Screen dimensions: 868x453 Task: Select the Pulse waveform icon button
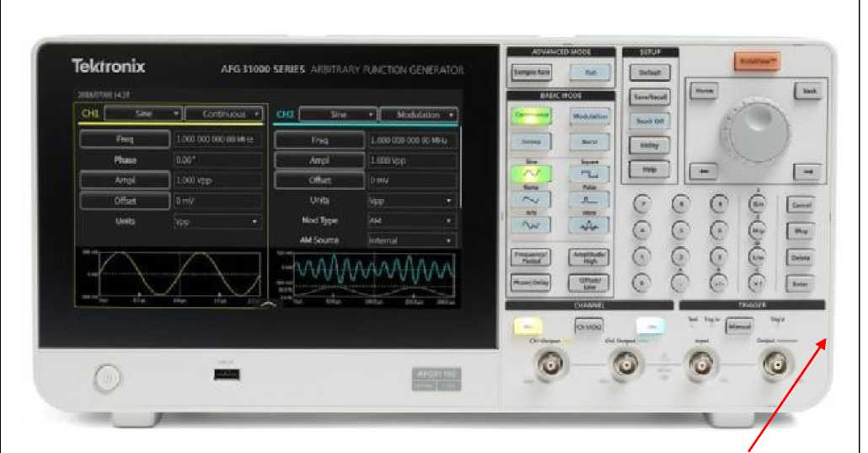click(589, 200)
